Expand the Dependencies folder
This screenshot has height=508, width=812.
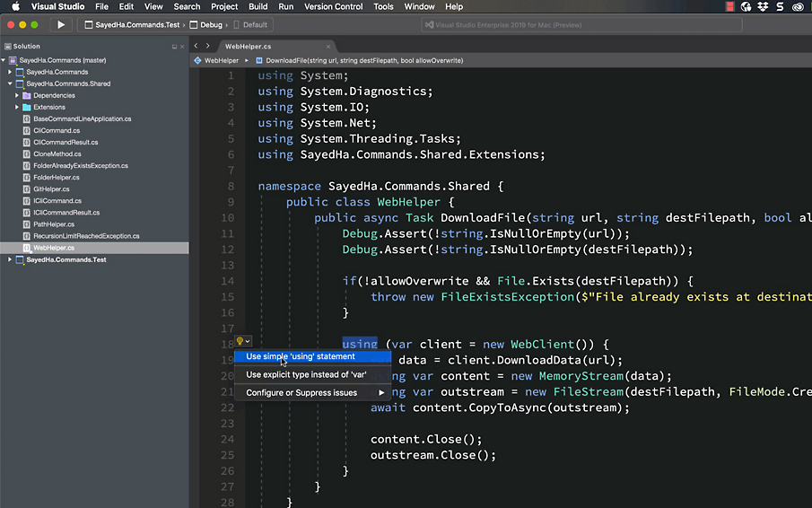[x=17, y=95]
